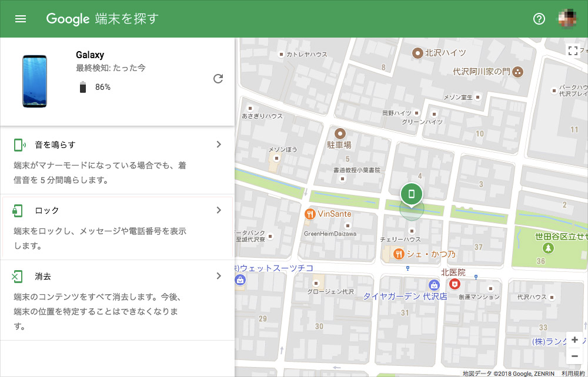Click the Google 端末を探す title

[x=102, y=19]
